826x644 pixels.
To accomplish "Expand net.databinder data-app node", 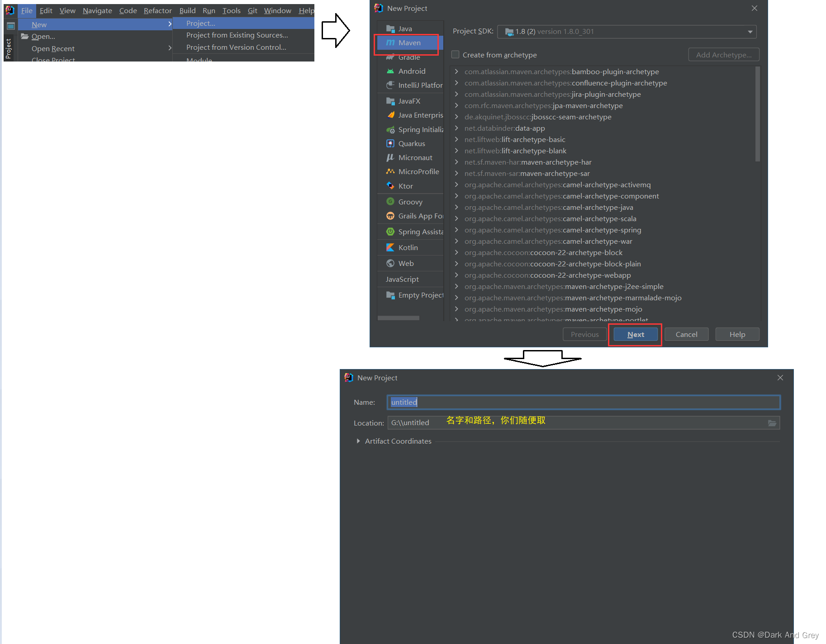I will pos(456,128).
